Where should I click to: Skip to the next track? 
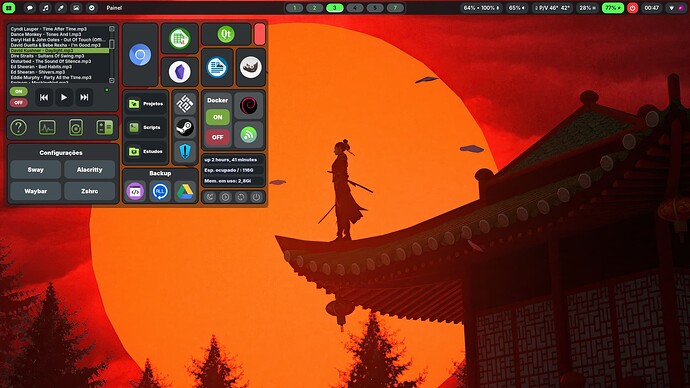[x=84, y=97]
